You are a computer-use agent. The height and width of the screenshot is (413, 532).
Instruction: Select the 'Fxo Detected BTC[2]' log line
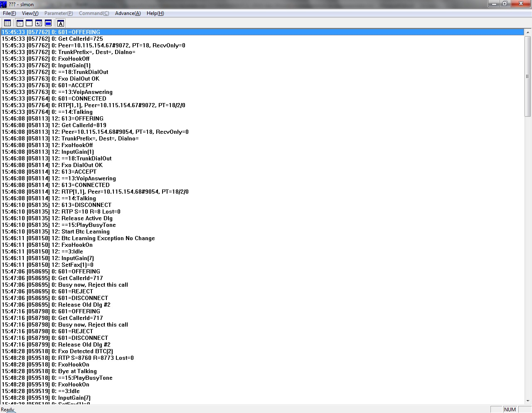point(262,351)
